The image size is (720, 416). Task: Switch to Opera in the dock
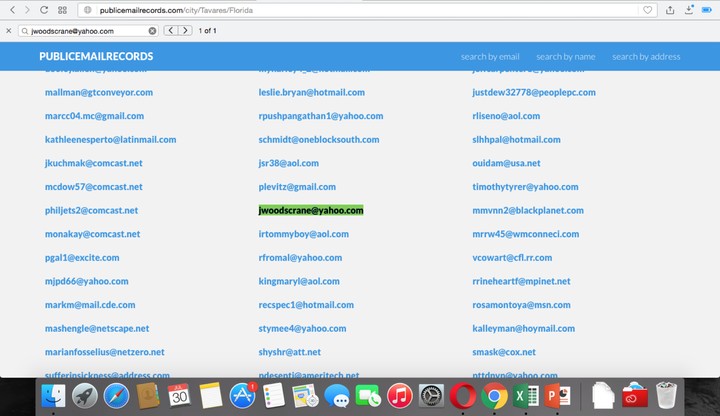463,395
